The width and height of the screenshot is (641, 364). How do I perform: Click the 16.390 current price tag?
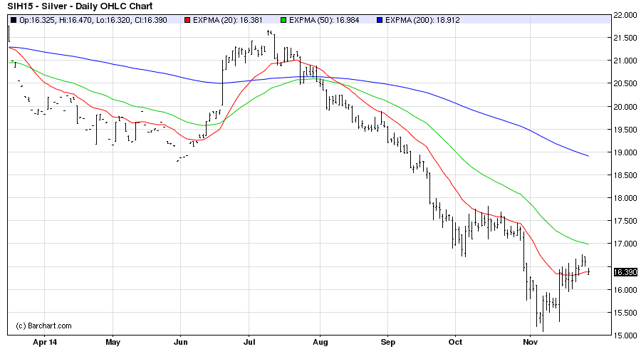point(625,272)
